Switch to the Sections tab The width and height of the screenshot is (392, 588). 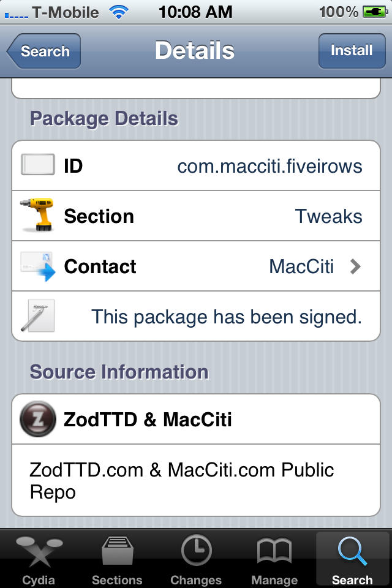point(117,559)
